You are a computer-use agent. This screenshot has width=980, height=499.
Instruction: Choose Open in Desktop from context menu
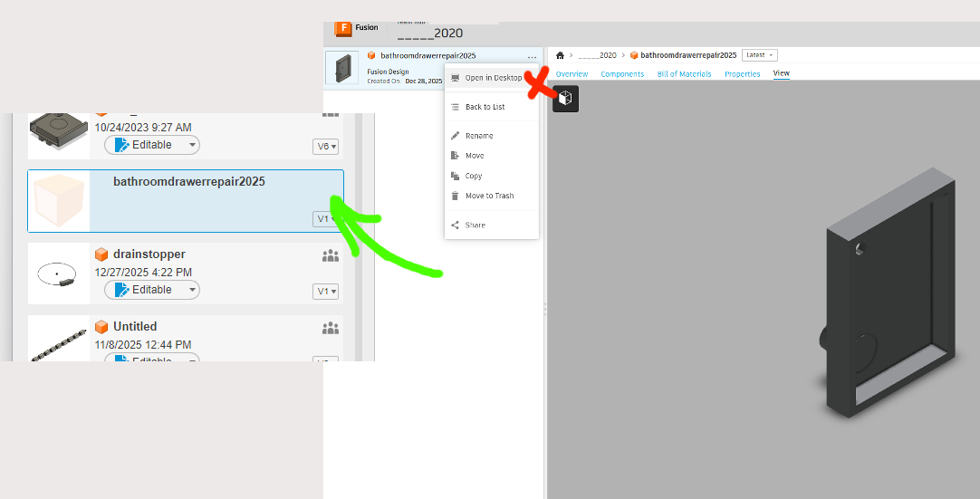click(492, 78)
